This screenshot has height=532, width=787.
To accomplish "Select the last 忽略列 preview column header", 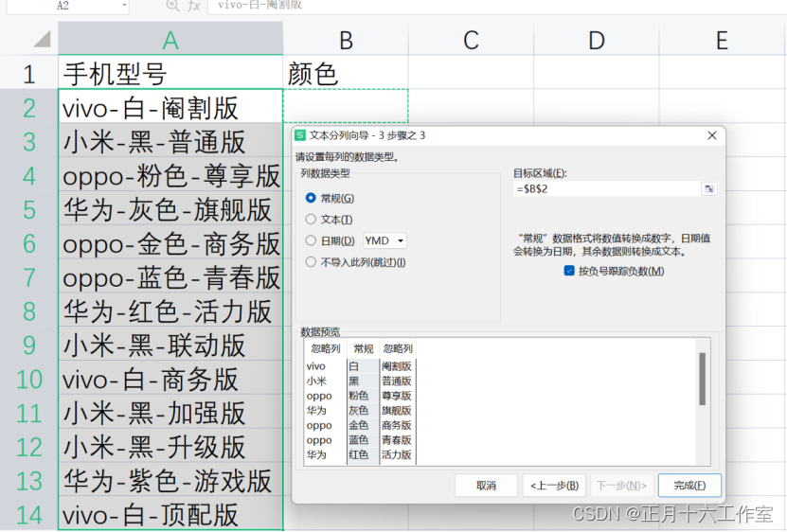I will [x=398, y=348].
